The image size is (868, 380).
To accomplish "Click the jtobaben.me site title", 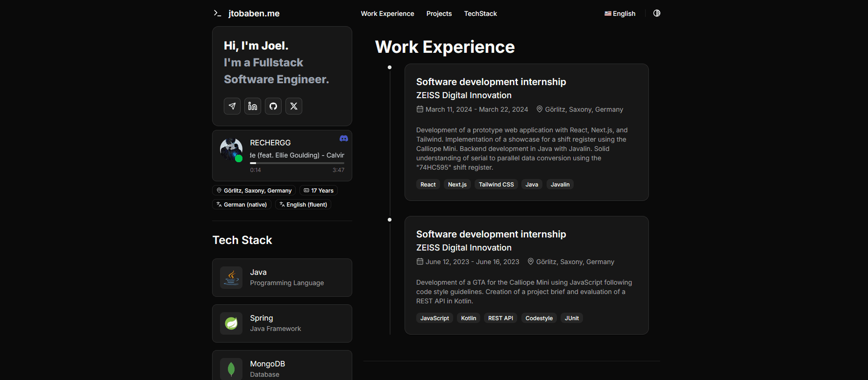I will [254, 14].
